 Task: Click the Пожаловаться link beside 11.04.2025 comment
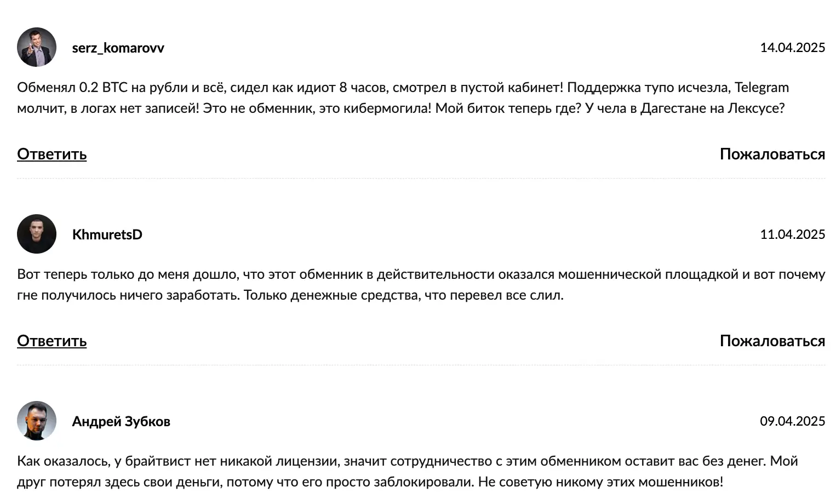pyautogui.click(x=772, y=340)
